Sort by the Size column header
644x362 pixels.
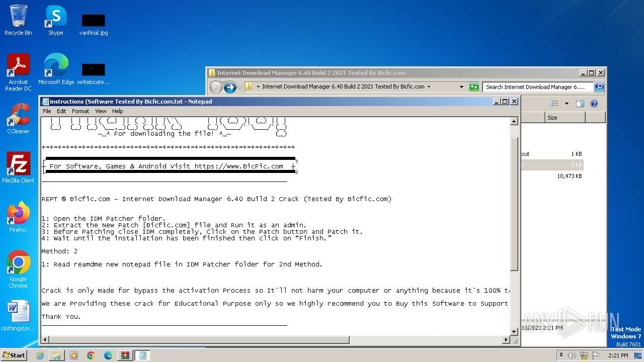pyautogui.click(x=565, y=117)
